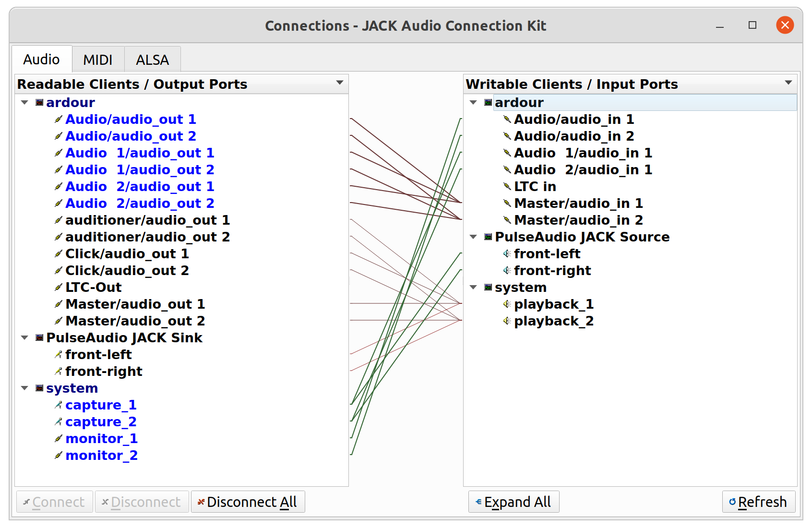
Task: Select the Audio/audio_out 2 output port
Action: pyautogui.click(x=131, y=136)
